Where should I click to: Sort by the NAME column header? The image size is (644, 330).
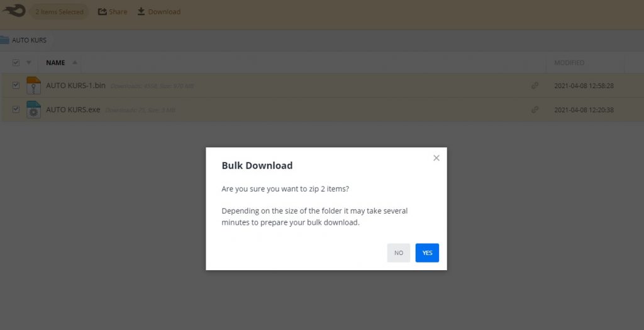click(55, 63)
